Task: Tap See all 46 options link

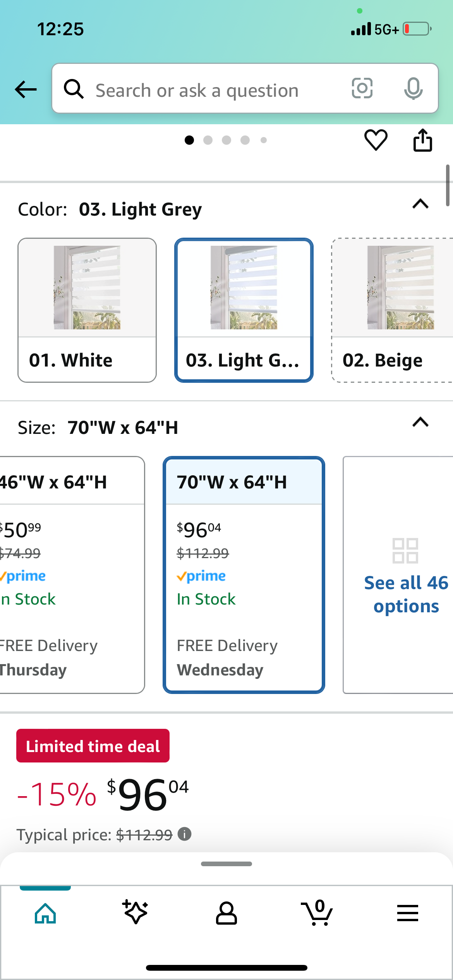Action: pos(405,594)
